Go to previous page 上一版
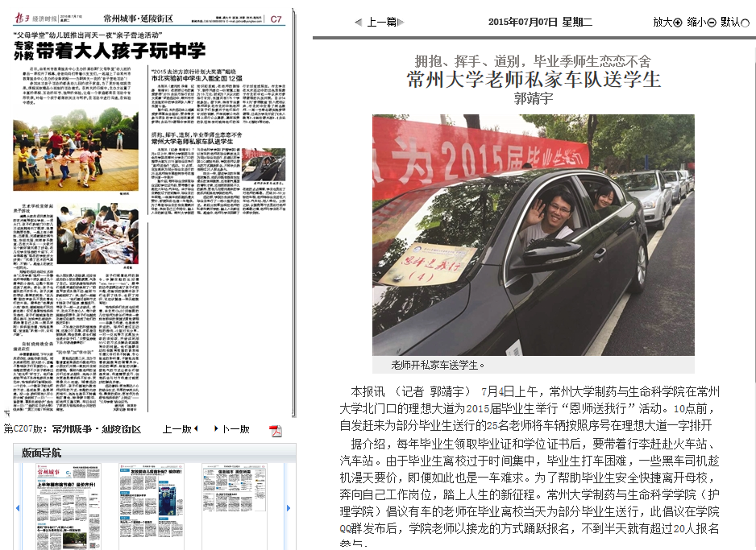This screenshot has width=756, height=550. click(x=180, y=429)
